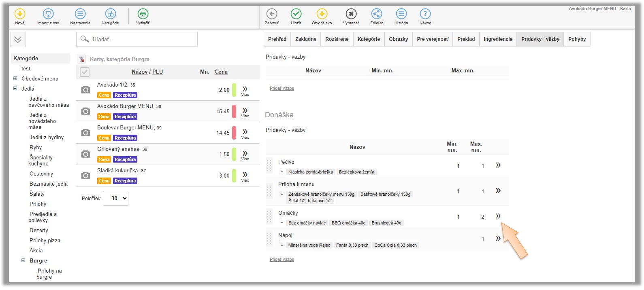Viewport: 644px width, 290px height.
Task: Open História history icon
Action: (x=401, y=14)
